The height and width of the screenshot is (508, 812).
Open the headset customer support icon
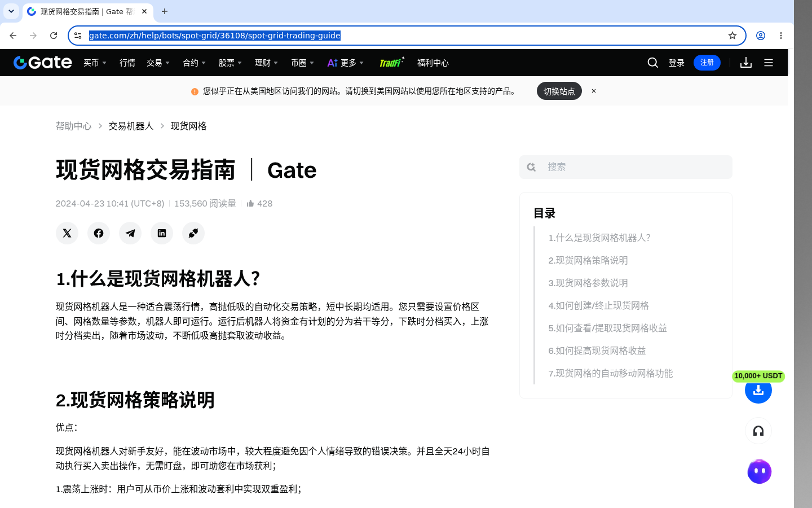point(758,431)
